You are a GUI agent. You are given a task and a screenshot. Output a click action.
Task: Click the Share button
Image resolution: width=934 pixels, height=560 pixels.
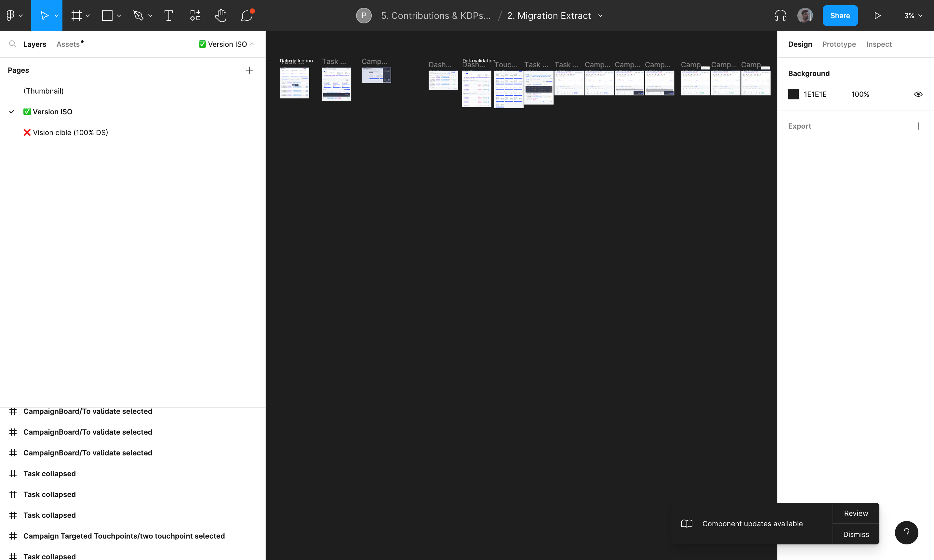[x=840, y=16]
